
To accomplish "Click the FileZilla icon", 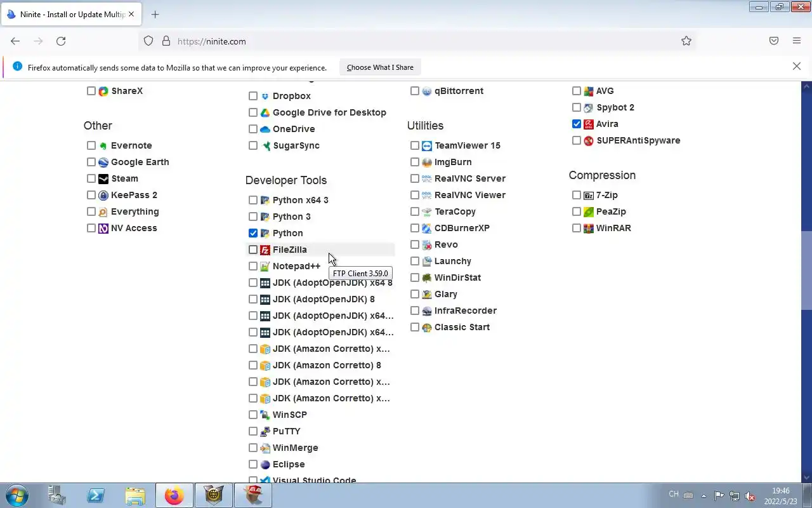I will pyautogui.click(x=265, y=250).
